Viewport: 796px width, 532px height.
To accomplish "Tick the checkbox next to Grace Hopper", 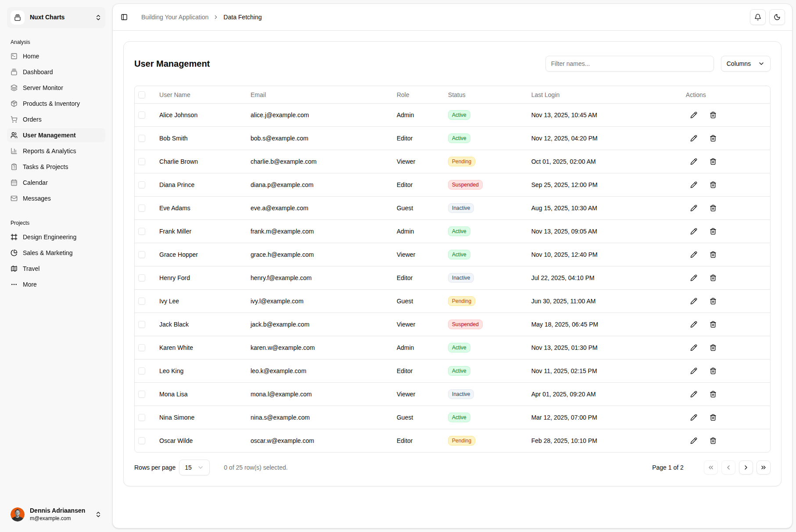I will point(142,255).
